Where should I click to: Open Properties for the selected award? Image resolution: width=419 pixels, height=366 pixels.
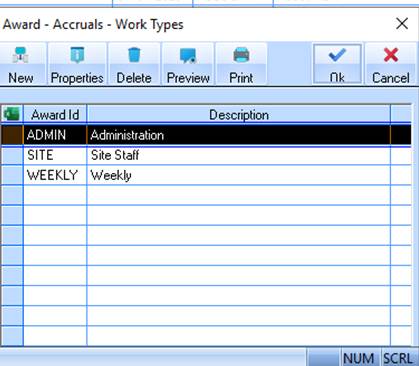77,64
